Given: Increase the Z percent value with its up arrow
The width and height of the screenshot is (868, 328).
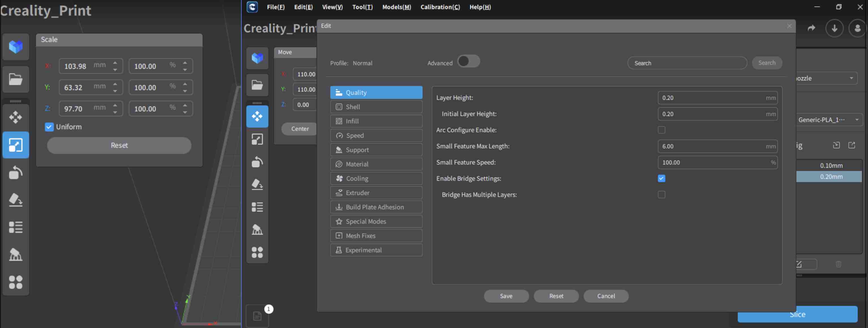Looking at the screenshot, I should [x=185, y=105].
